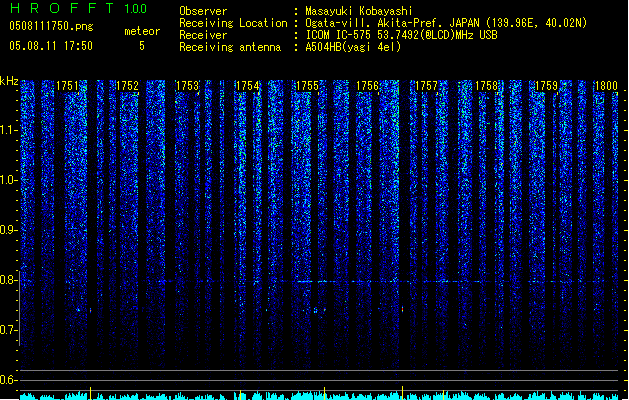
Task: Click the 1753 time marker
Action: [x=187, y=86]
